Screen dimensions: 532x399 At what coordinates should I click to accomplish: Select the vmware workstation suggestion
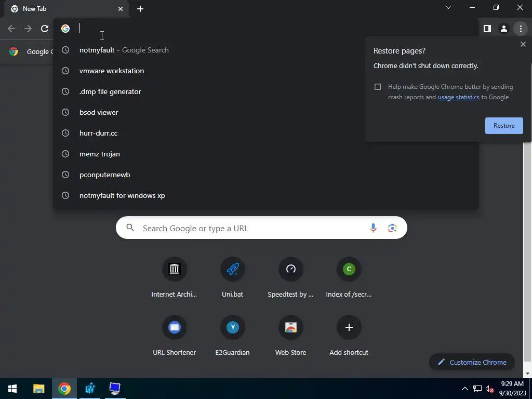click(265, 71)
